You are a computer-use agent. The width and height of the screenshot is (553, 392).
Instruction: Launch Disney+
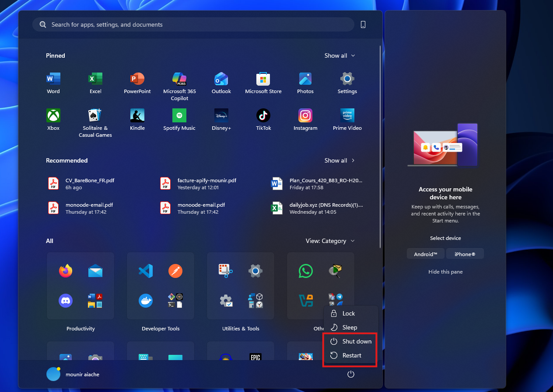click(x=221, y=120)
